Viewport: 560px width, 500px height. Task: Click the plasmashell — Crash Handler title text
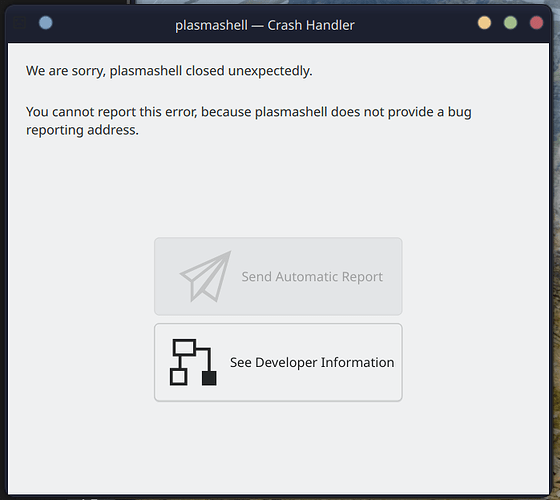265,25
